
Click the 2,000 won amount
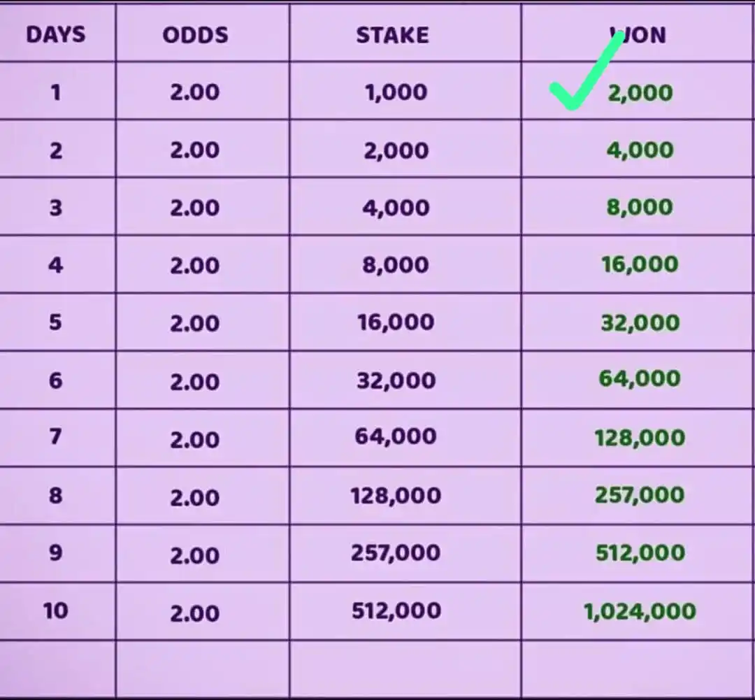tap(640, 92)
